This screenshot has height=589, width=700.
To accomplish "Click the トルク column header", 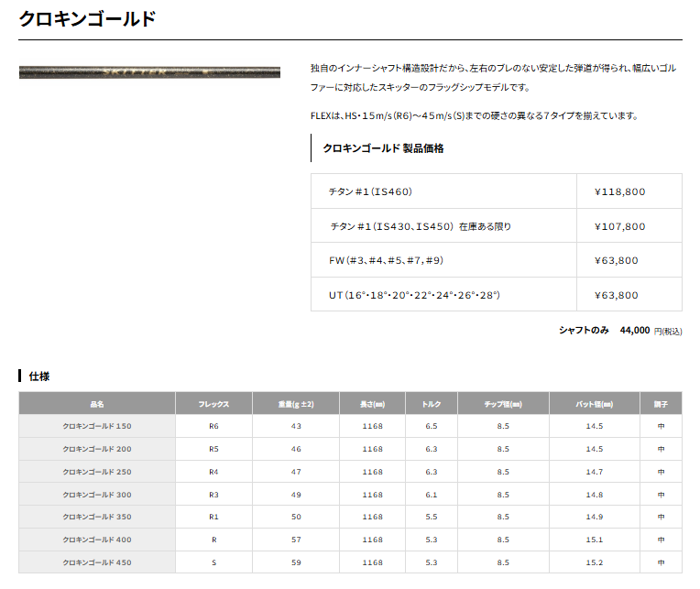I will (432, 404).
